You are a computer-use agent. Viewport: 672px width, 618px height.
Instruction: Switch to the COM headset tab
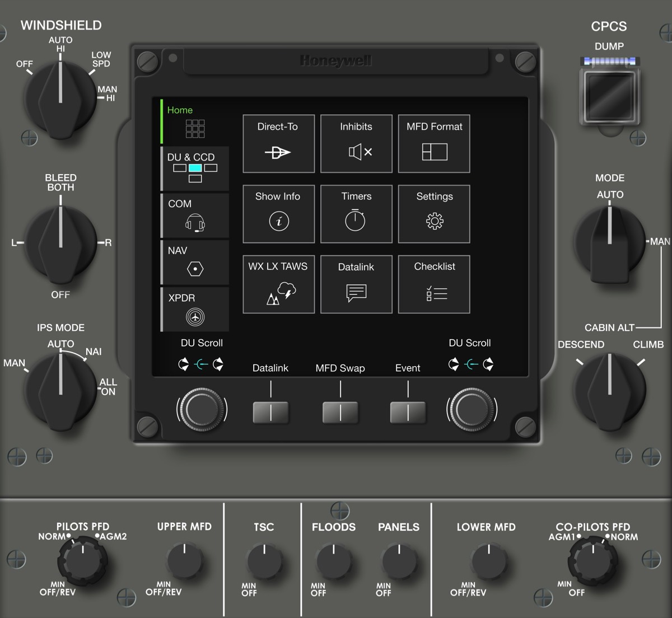[x=195, y=216]
